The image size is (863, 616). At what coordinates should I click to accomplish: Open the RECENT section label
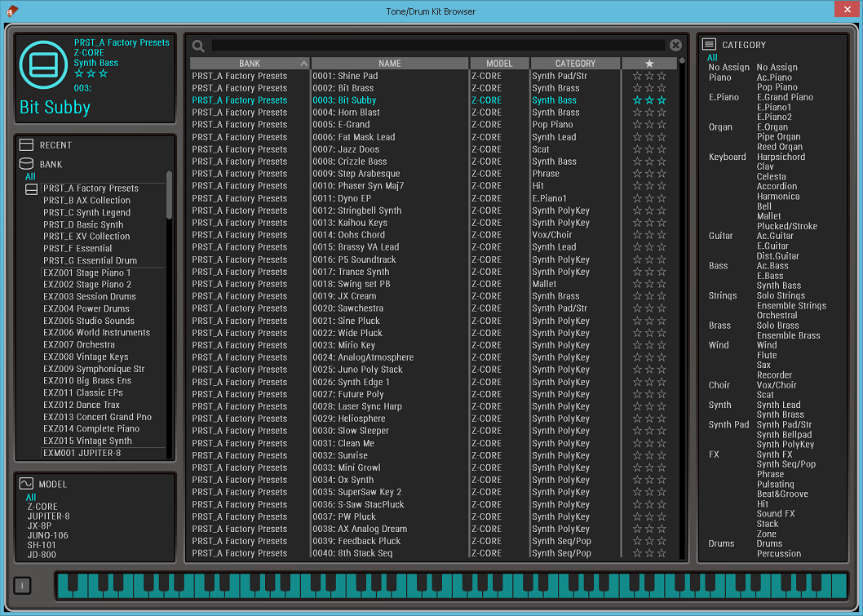point(55,145)
